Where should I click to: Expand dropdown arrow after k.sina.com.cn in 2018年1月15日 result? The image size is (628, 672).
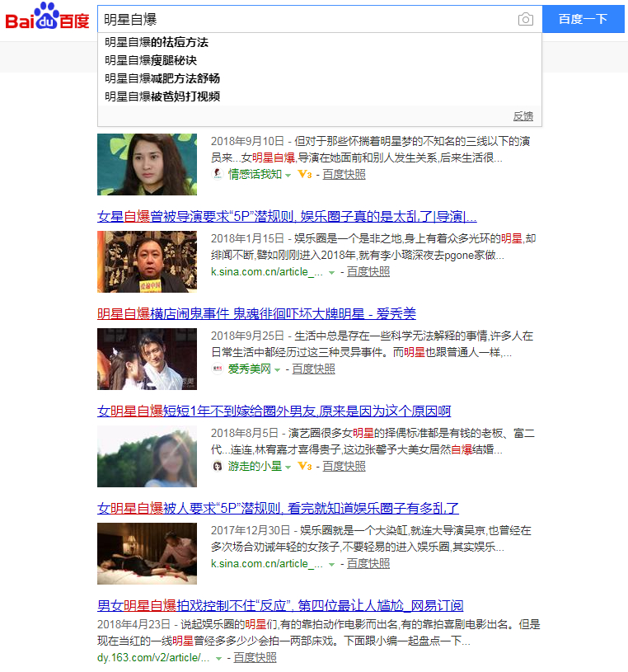point(331,273)
